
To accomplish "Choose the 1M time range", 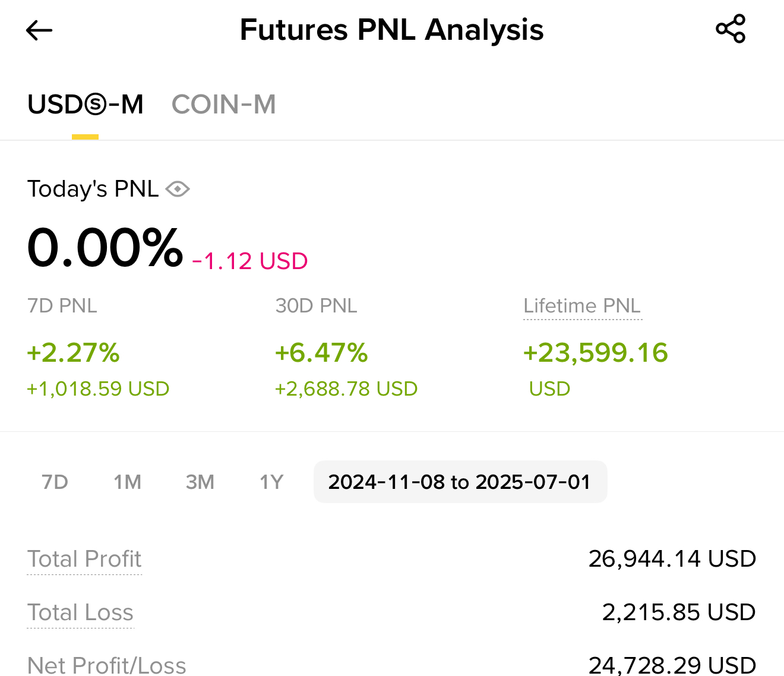I will pyautogui.click(x=127, y=482).
